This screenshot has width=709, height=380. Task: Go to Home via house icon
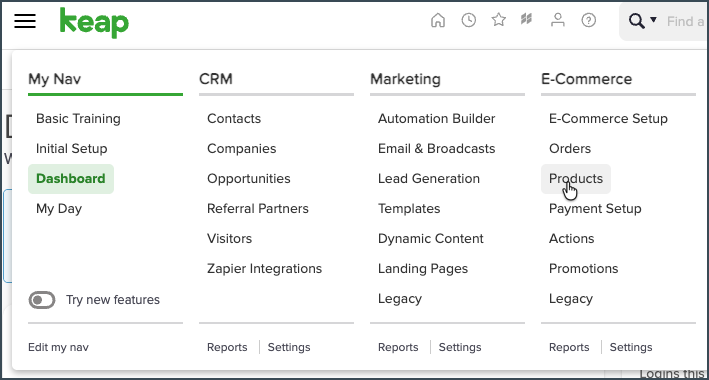[438, 20]
